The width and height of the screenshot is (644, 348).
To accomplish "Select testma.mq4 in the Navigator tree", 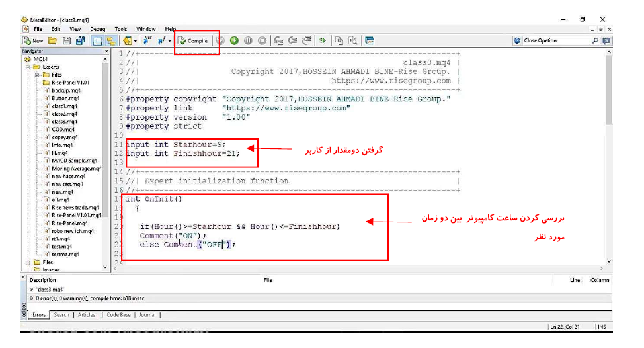I will tap(65, 254).
